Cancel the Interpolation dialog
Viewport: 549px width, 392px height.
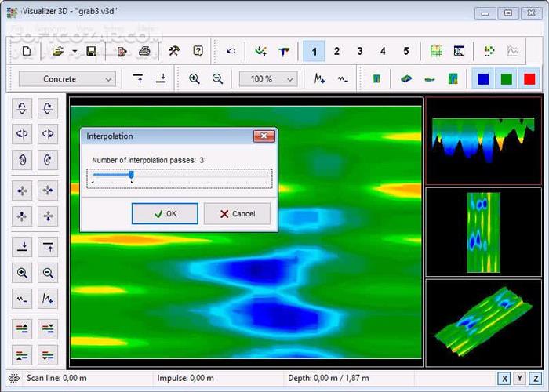click(237, 213)
